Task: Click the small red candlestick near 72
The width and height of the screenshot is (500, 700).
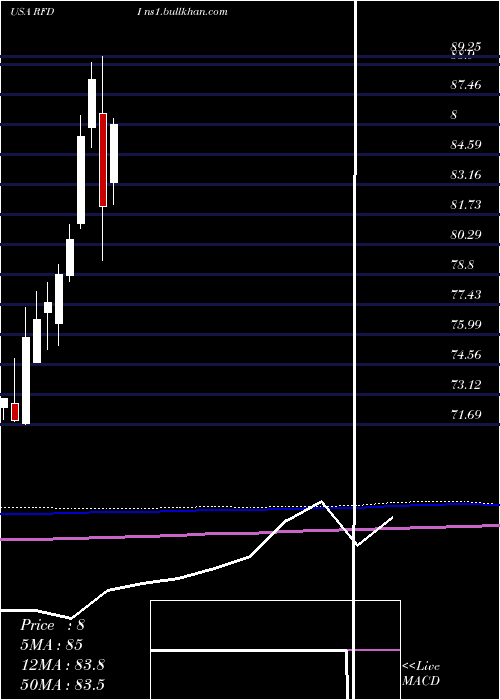Action: click(15, 412)
